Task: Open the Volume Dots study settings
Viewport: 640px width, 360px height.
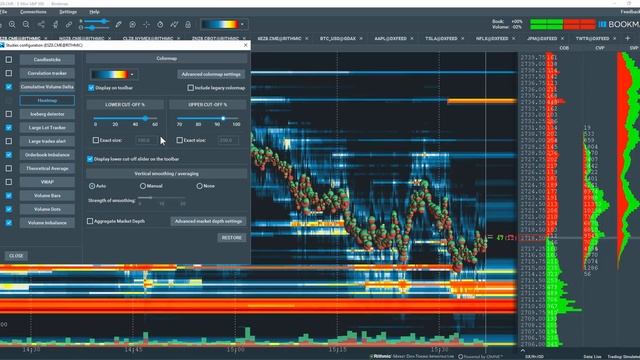Action: [x=47, y=209]
